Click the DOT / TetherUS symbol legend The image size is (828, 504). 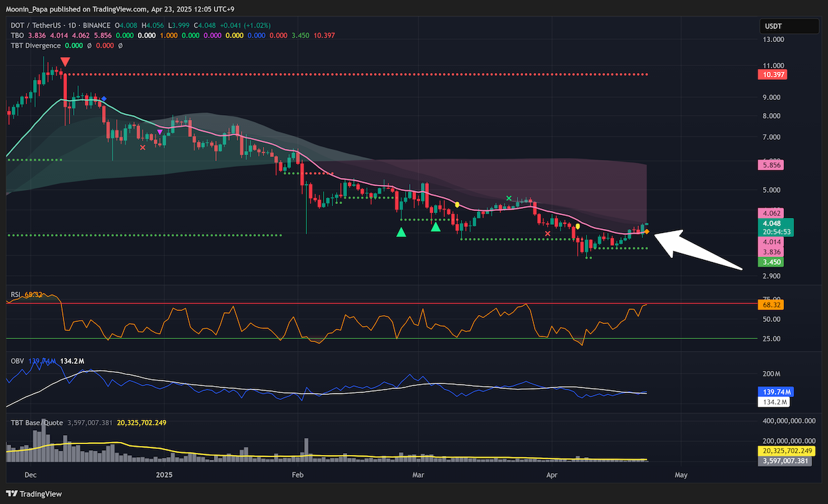59,26
